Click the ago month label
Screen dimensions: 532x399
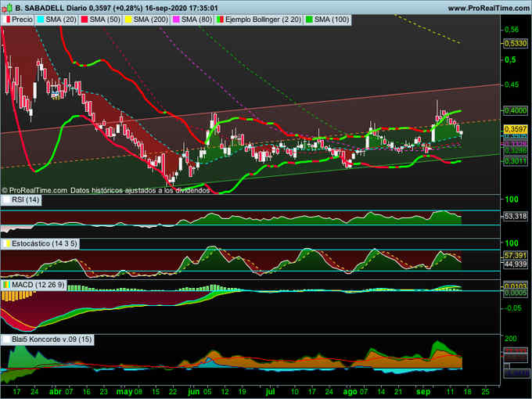pos(350,392)
